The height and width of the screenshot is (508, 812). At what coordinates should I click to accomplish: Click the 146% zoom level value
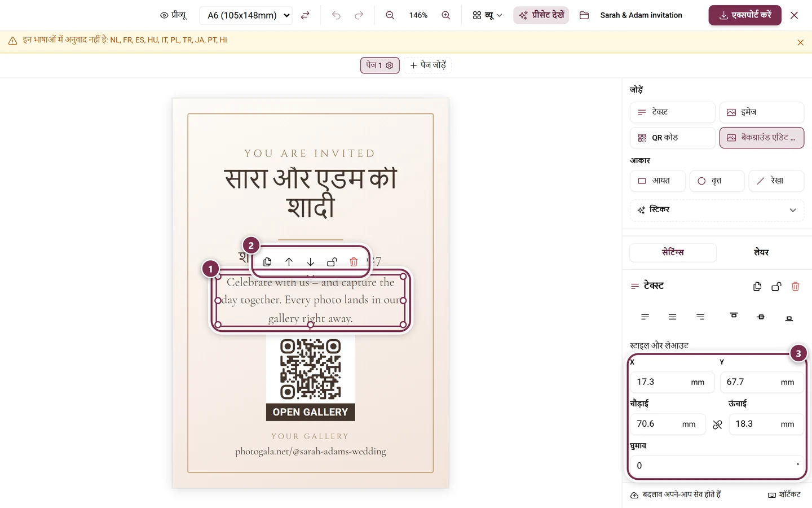point(418,15)
